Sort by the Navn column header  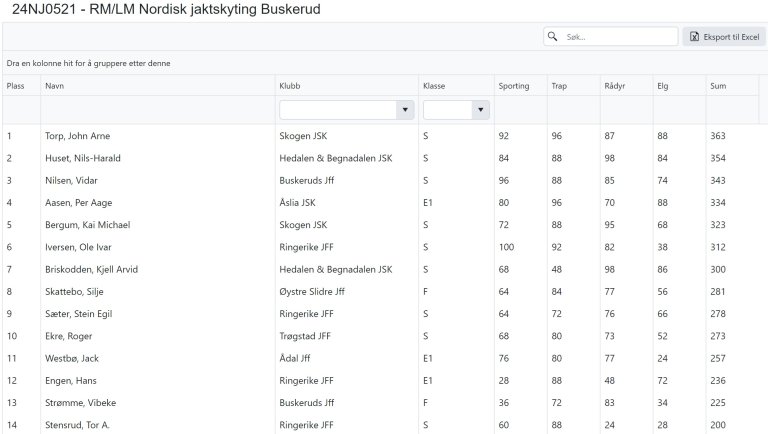tap(55, 86)
